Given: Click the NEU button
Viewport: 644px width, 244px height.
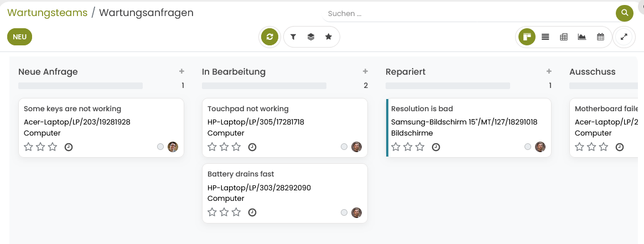Looking at the screenshot, I should (20, 37).
